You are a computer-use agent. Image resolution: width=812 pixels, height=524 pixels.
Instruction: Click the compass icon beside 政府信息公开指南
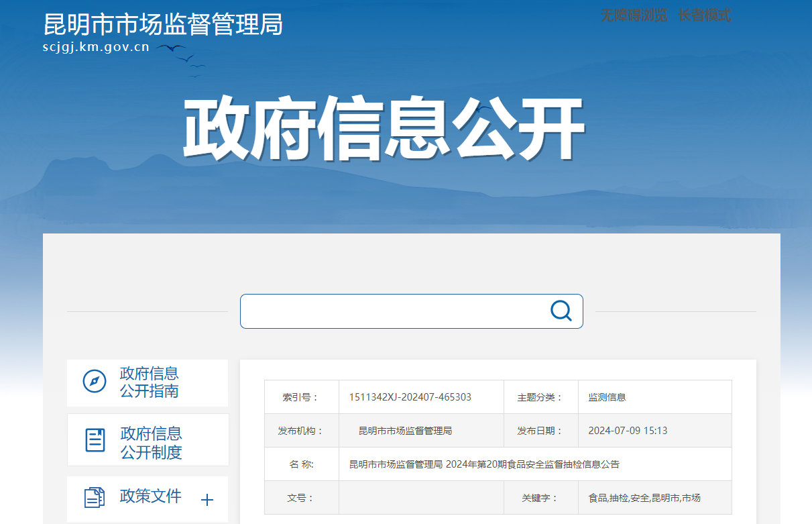95,381
